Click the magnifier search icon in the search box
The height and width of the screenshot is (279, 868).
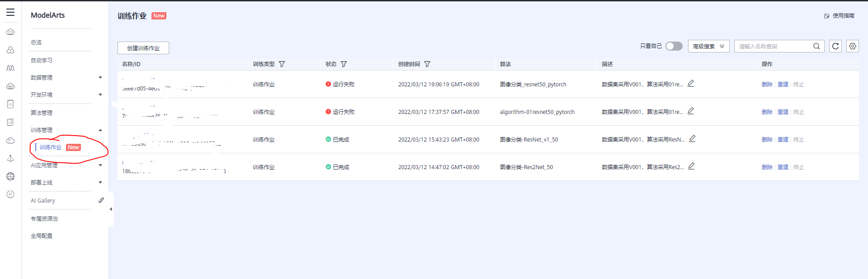[816, 46]
